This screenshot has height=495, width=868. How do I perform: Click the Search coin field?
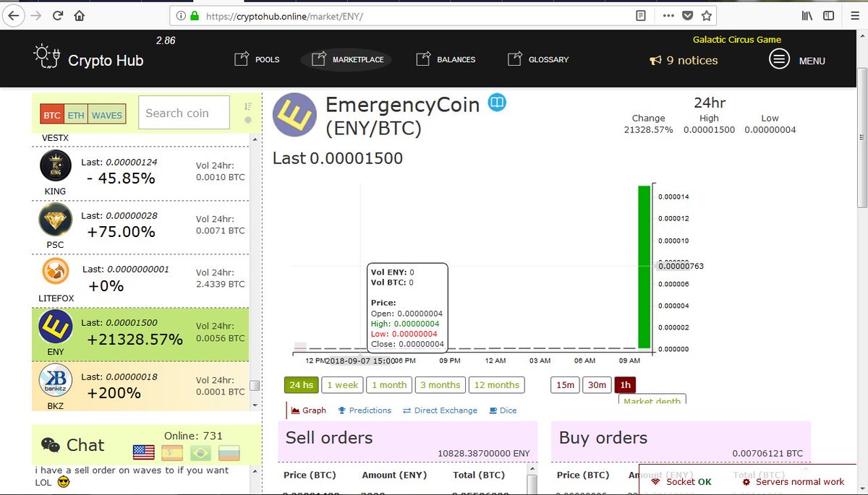(184, 113)
